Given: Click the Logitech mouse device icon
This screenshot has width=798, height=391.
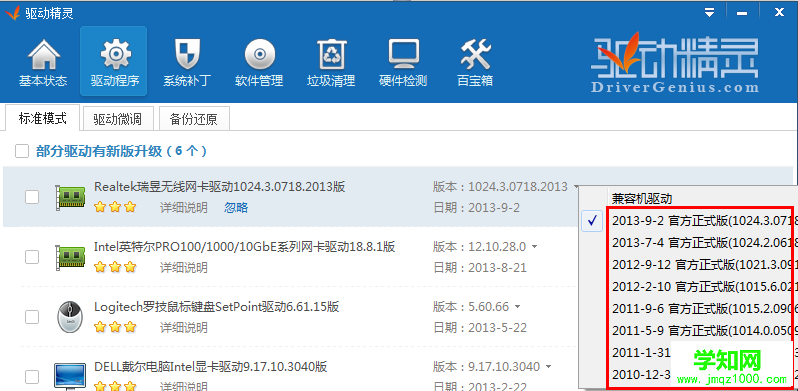Looking at the screenshot, I should [x=70, y=317].
